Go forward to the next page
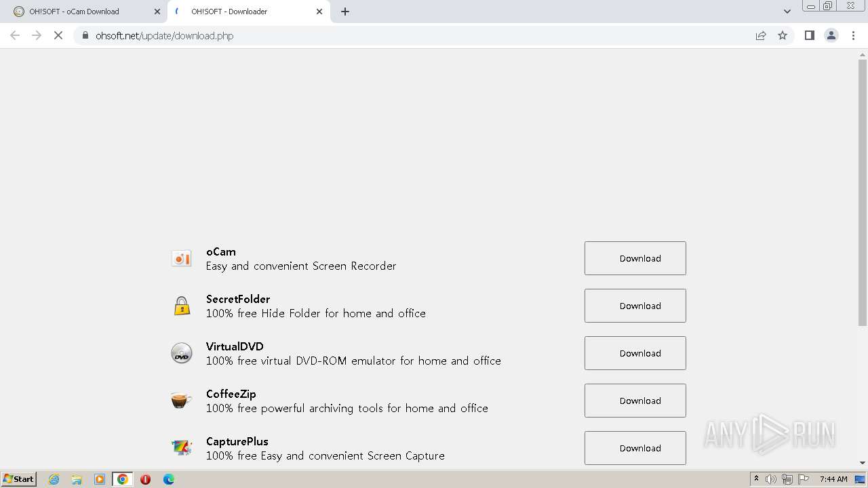Viewport: 868px width, 488px height. point(37,35)
